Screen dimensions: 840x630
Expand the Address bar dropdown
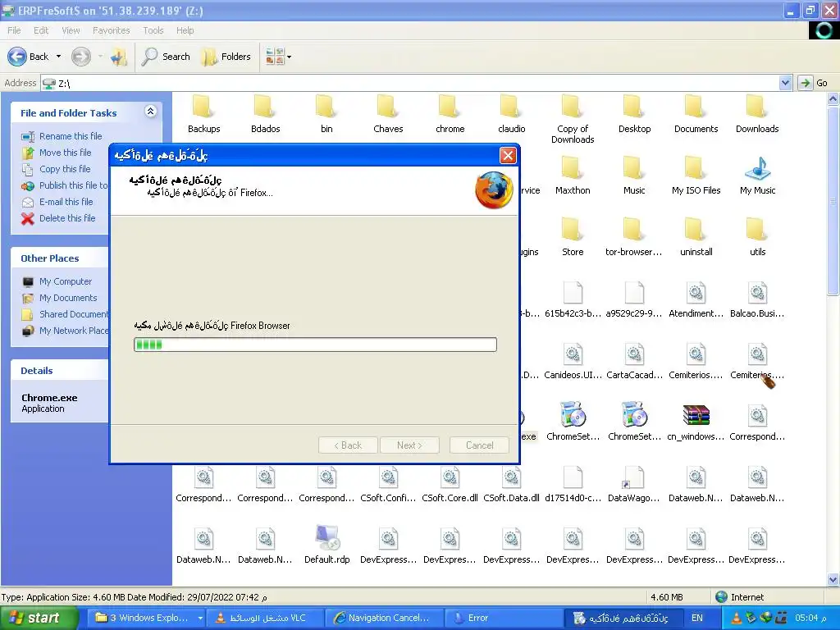[785, 83]
